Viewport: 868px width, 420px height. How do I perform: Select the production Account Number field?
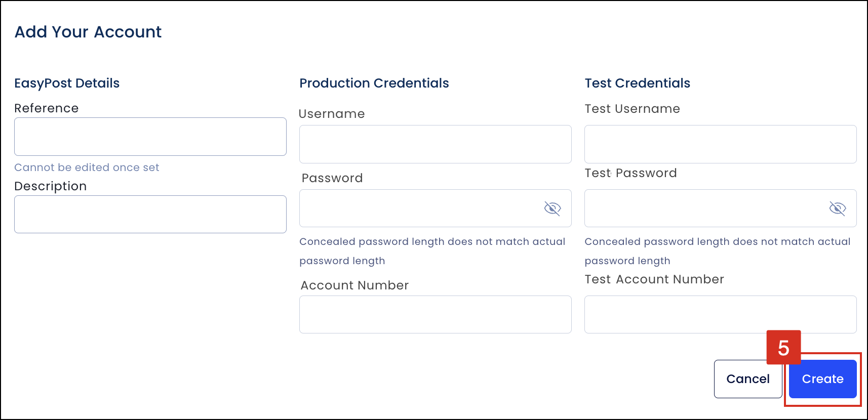[x=436, y=315]
